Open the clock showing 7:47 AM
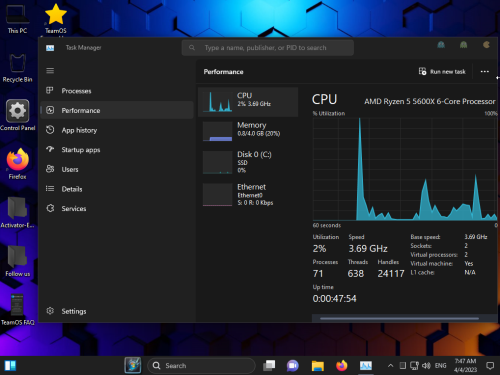 pyautogui.click(x=465, y=365)
